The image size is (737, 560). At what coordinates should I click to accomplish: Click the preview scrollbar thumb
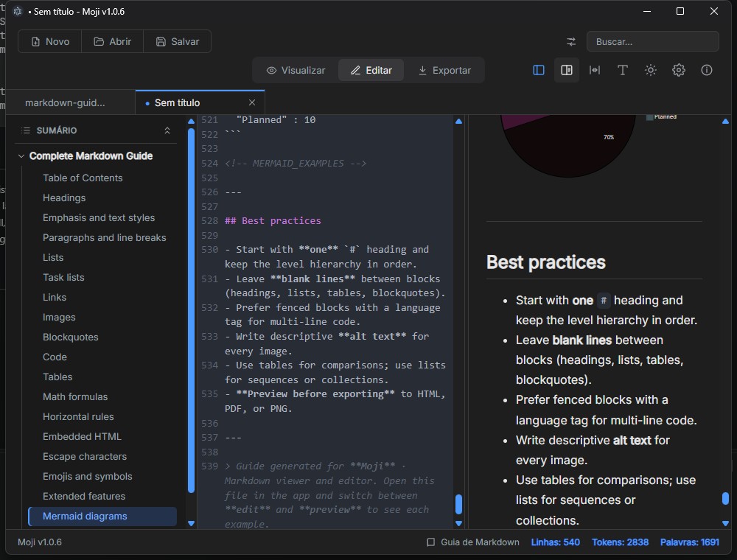(x=725, y=498)
